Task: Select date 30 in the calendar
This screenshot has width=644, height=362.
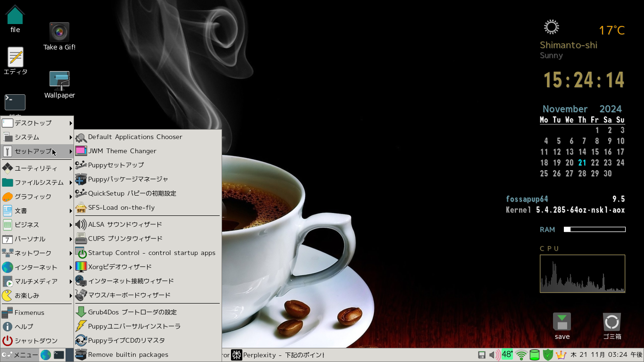Action: click(x=608, y=173)
